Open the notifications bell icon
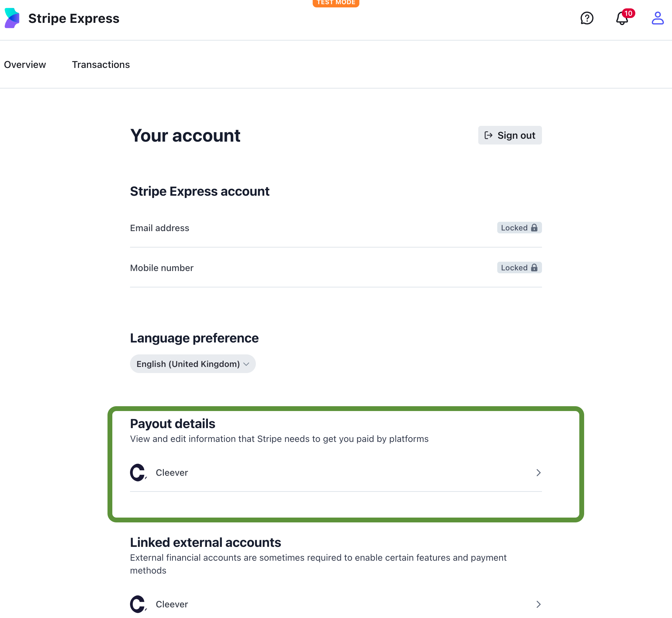 pyautogui.click(x=622, y=18)
